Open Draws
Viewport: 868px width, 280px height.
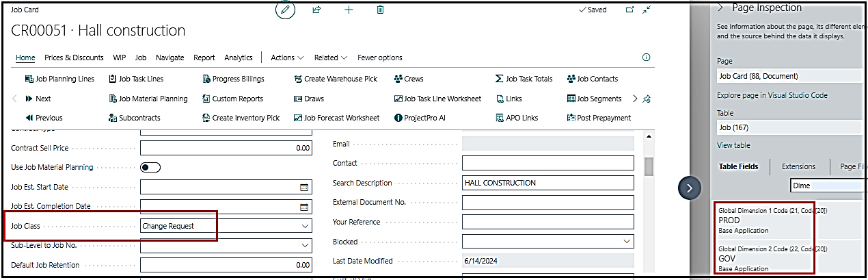click(x=309, y=99)
